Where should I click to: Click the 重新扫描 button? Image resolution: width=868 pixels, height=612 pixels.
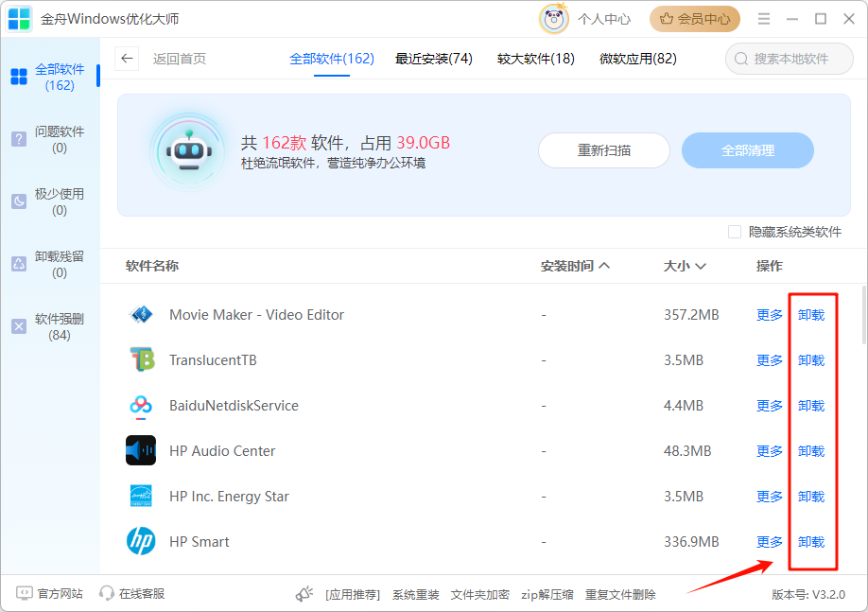tap(604, 150)
